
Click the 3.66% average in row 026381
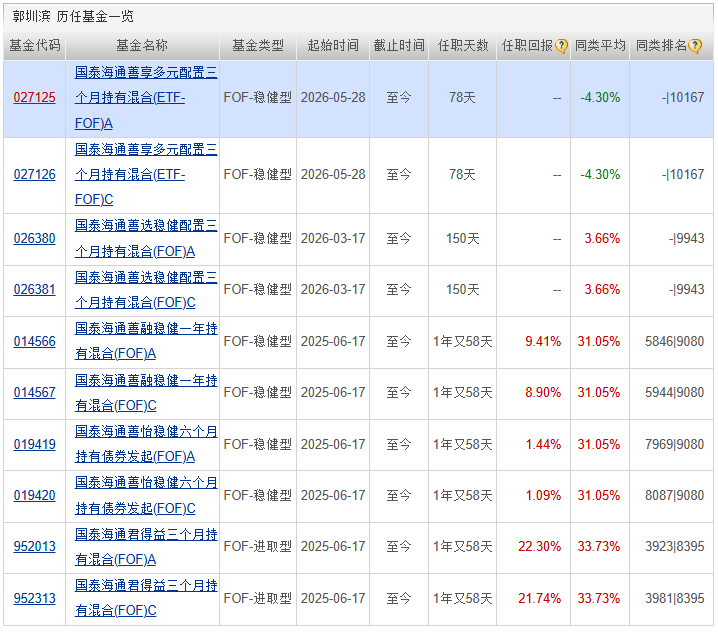click(x=602, y=289)
